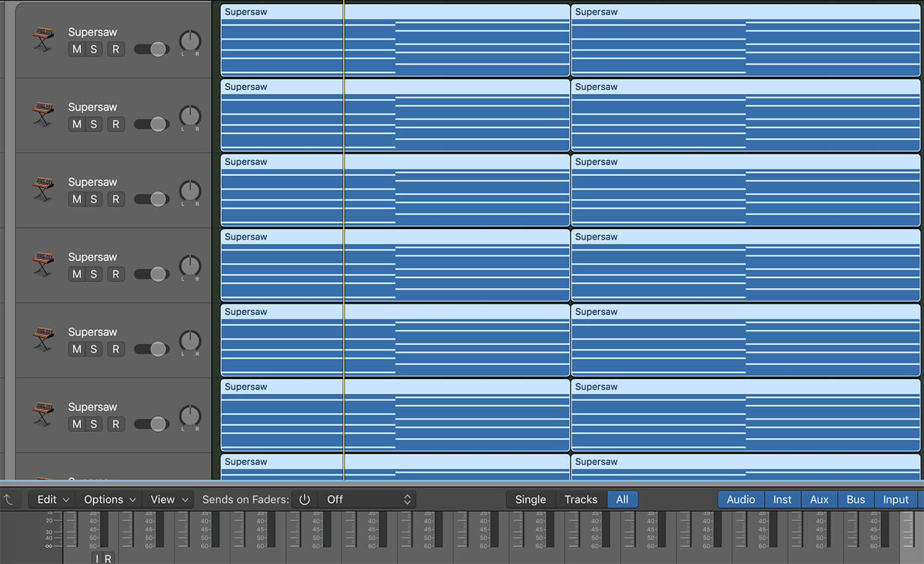This screenshot has height=564, width=924.
Task: Toggle the Audio channel strip filter
Action: tap(741, 499)
